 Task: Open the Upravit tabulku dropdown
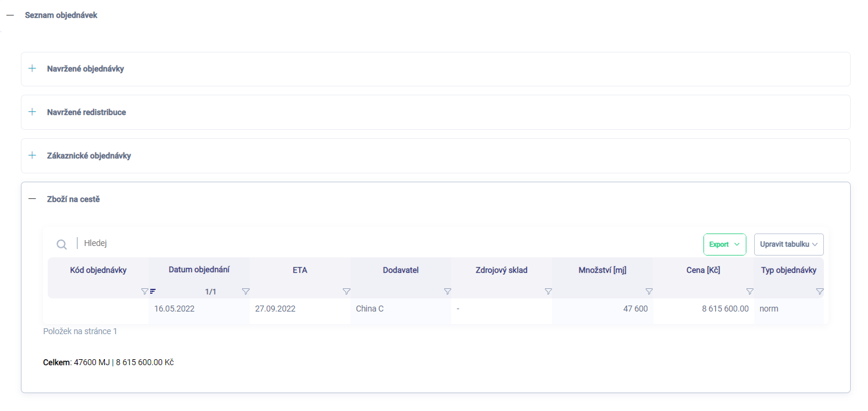[788, 244]
